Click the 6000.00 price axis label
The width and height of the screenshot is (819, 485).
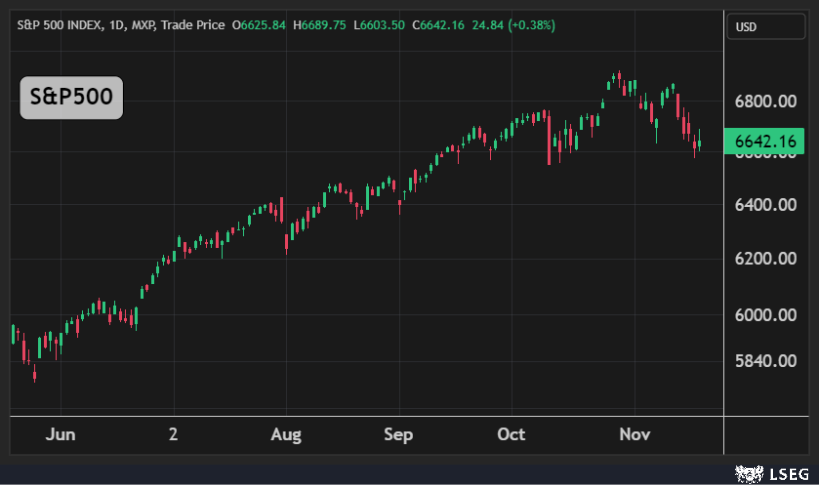pos(765,315)
